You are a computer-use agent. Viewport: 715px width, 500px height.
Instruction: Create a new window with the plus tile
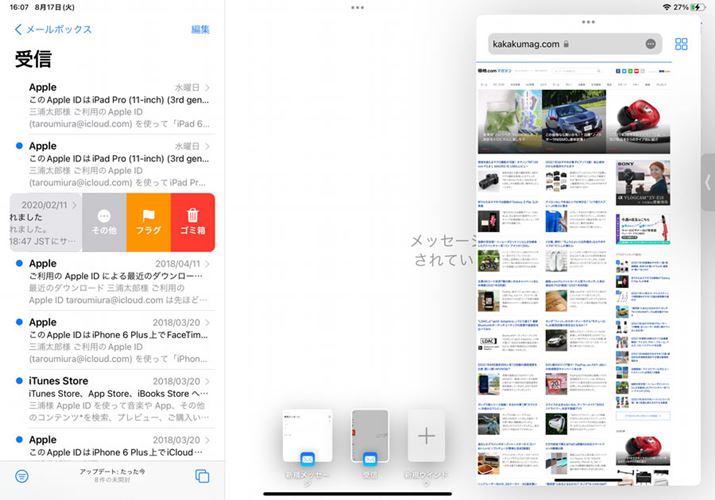coord(426,436)
